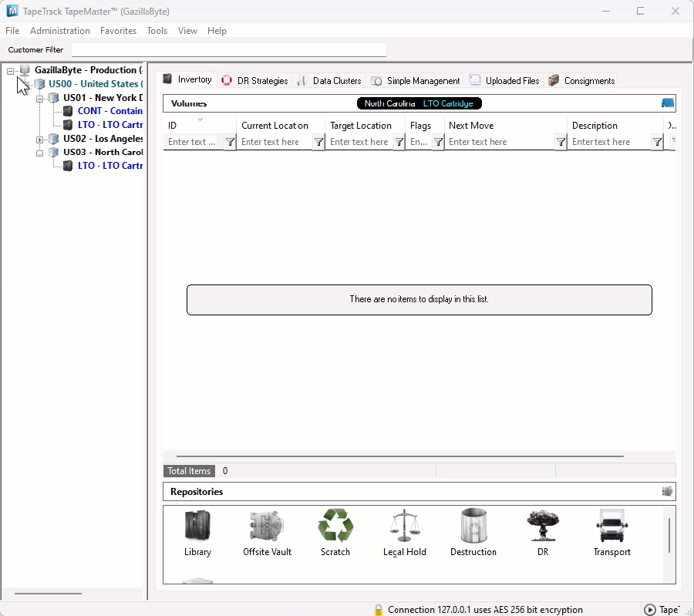Screen dimensions: 694x616
Task: Click the ID filter text field
Action: [x=194, y=142]
